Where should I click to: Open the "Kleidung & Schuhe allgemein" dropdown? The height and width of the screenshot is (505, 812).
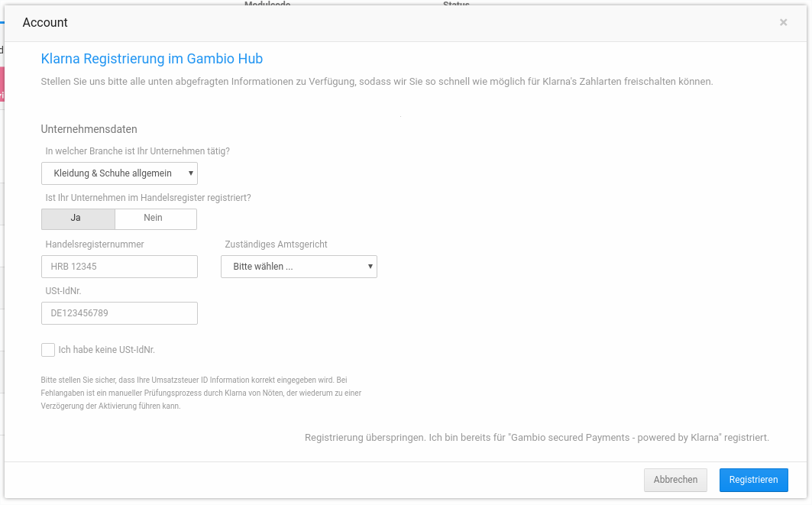point(119,173)
